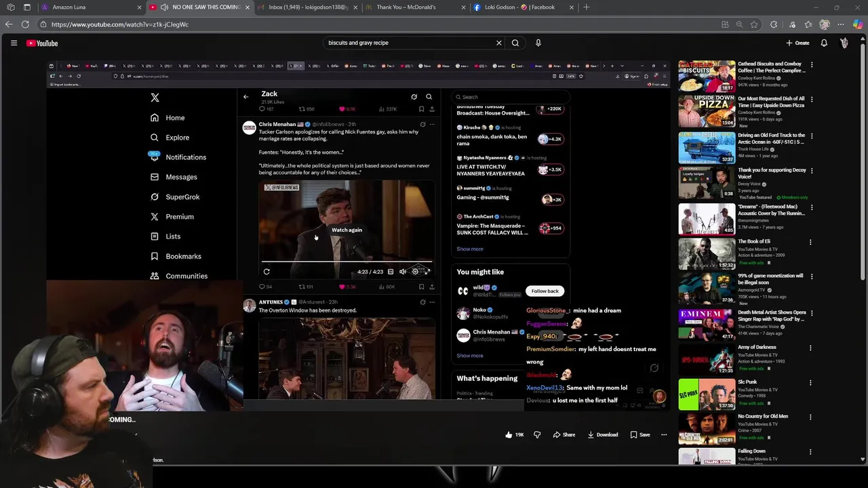The width and height of the screenshot is (868, 488).
Task: Open the Copilot icon in browser toolbar
Action: coord(858,24)
